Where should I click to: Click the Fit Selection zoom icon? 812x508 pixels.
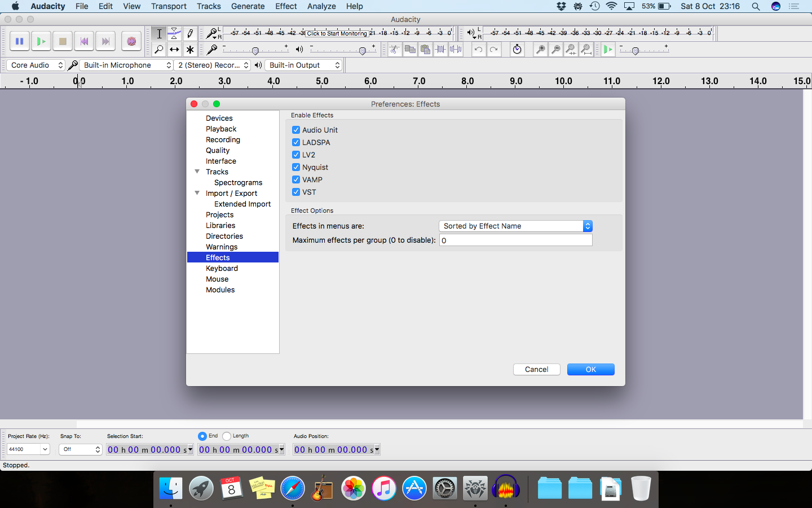click(571, 50)
